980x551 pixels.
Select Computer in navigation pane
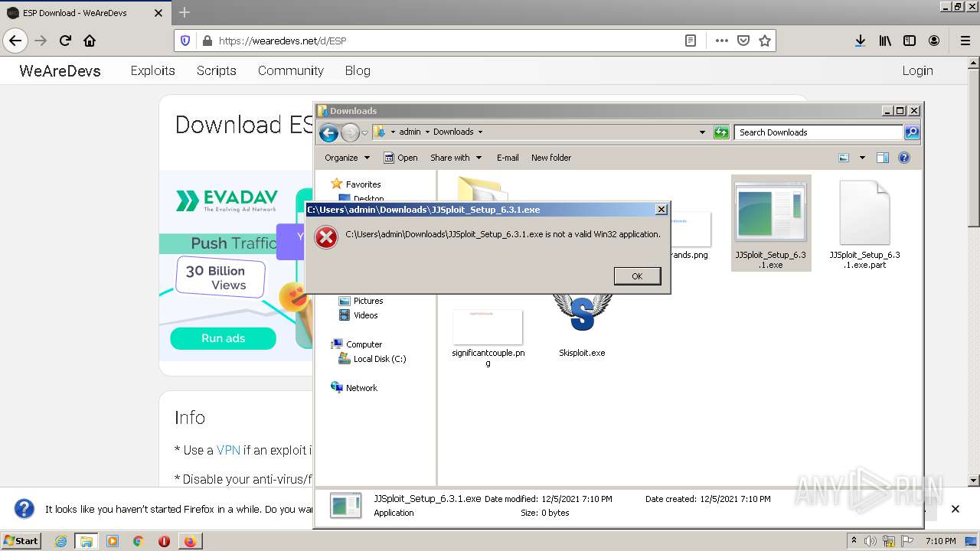[364, 344]
